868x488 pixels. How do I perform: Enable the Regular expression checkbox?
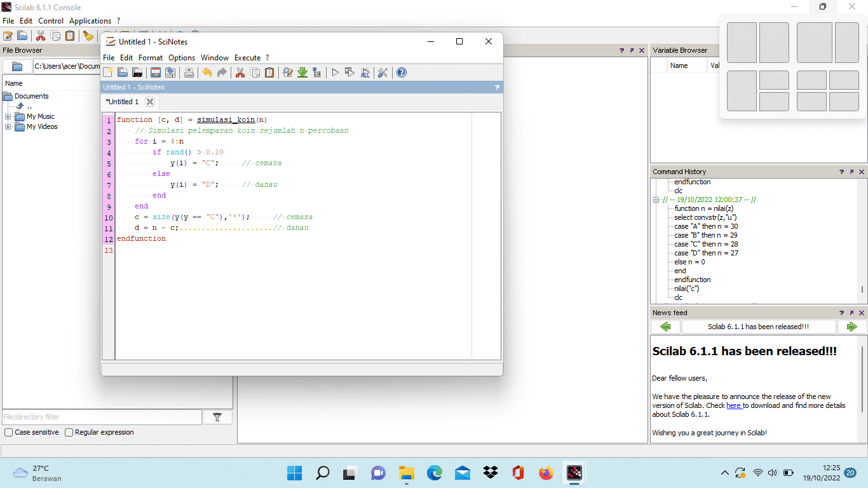click(x=69, y=432)
